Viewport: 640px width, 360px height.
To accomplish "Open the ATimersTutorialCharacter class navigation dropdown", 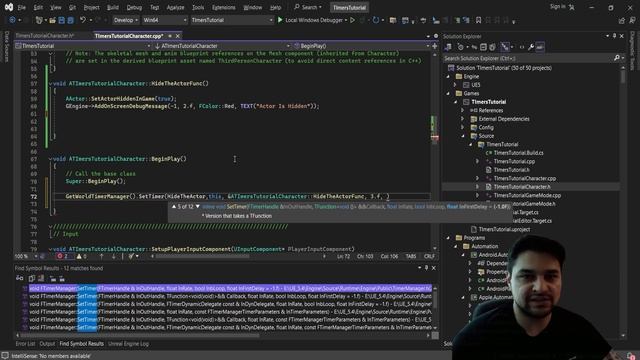I will (222, 46).
